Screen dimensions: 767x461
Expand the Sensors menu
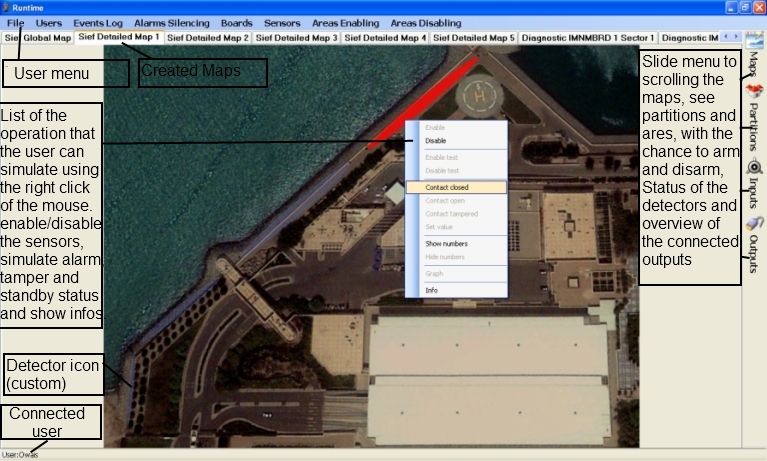pos(282,22)
